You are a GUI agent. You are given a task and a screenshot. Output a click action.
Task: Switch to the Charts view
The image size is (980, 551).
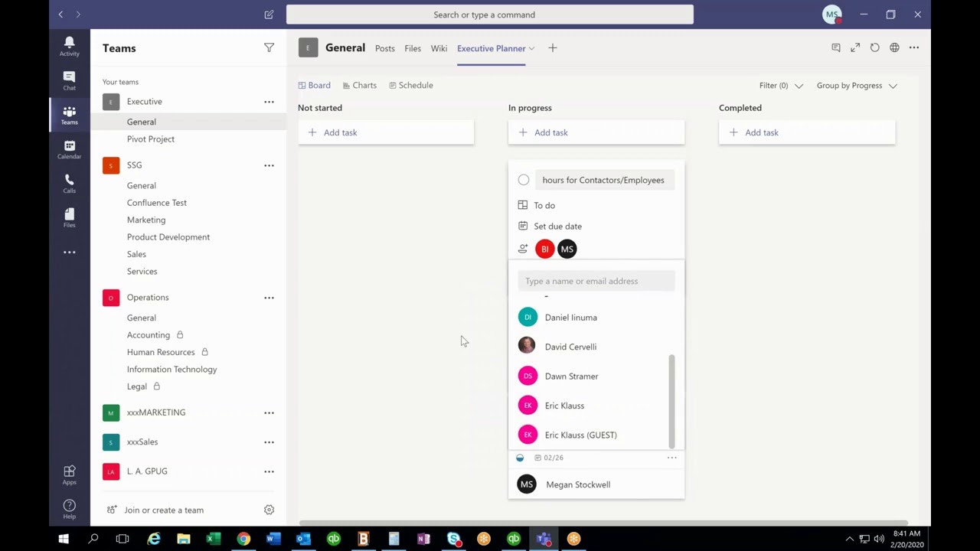coord(360,85)
